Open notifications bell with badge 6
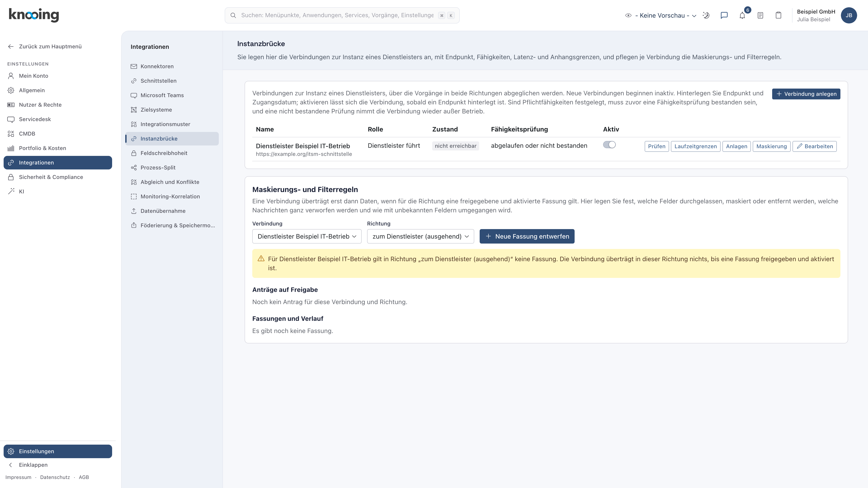The image size is (868, 488). click(742, 16)
